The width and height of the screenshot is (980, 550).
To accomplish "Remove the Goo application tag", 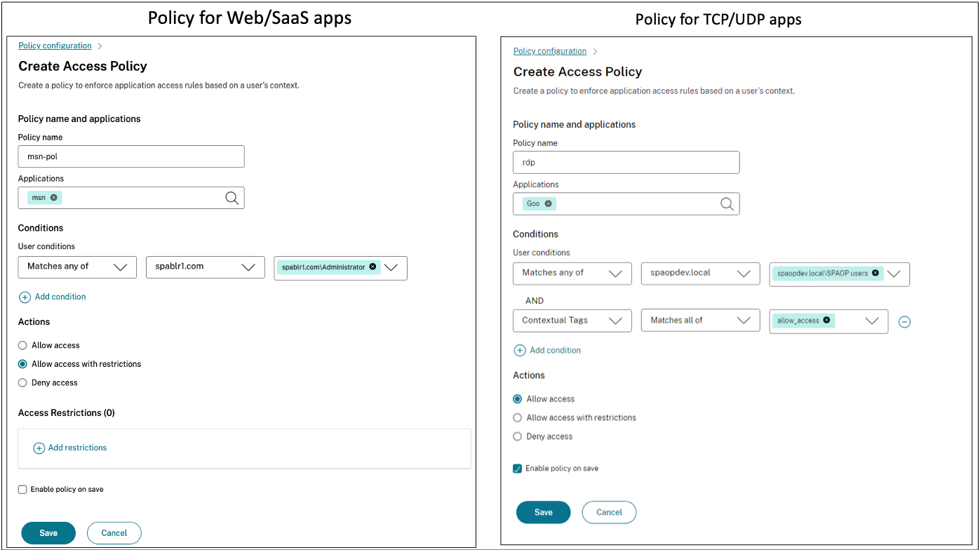I will (x=549, y=203).
